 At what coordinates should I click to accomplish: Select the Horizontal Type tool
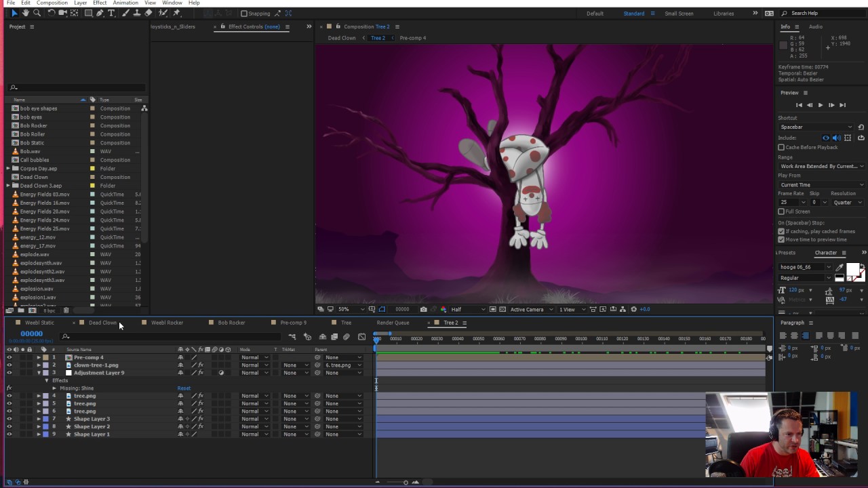(111, 13)
